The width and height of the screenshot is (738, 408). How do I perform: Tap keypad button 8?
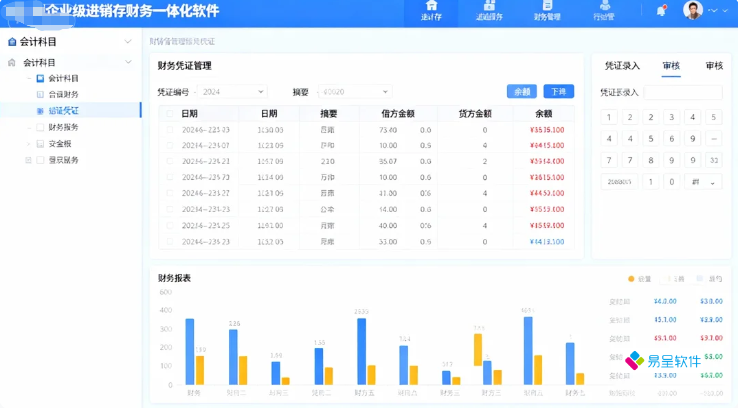[651, 160]
